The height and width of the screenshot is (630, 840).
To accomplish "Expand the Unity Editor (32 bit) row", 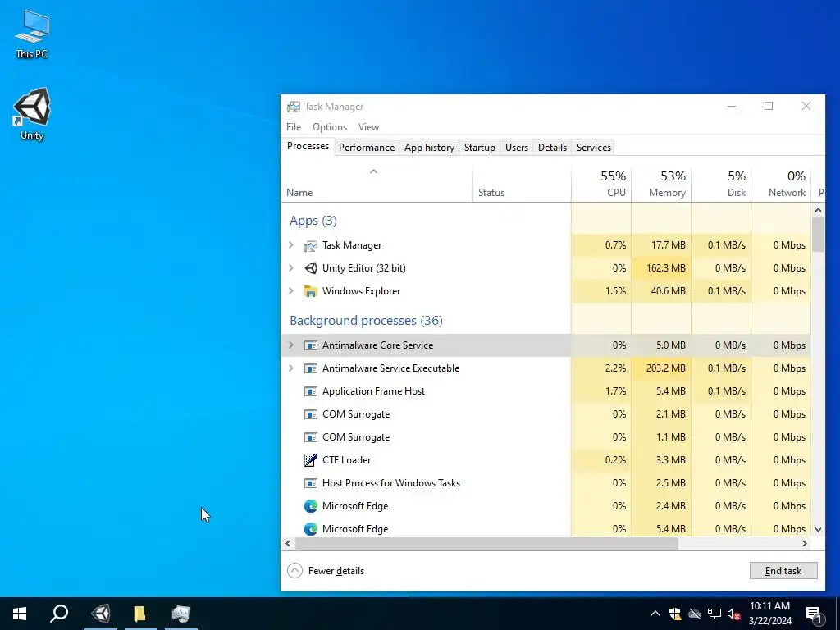I will point(291,268).
